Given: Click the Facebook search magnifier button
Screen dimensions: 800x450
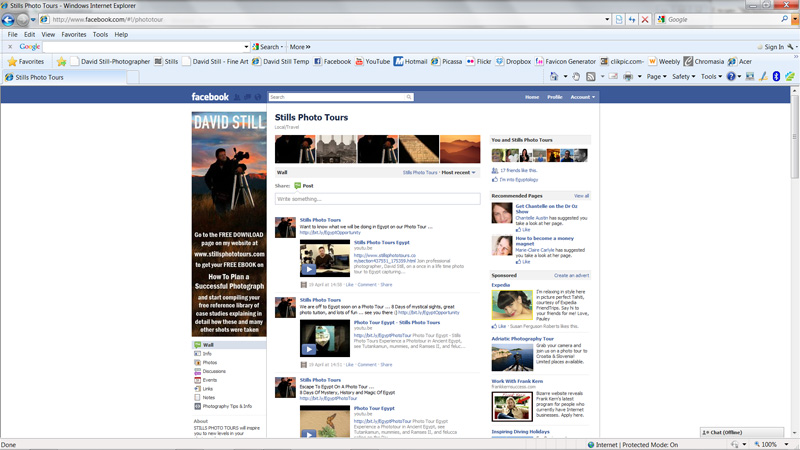Looking at the screenshot, I should [409, 97].
